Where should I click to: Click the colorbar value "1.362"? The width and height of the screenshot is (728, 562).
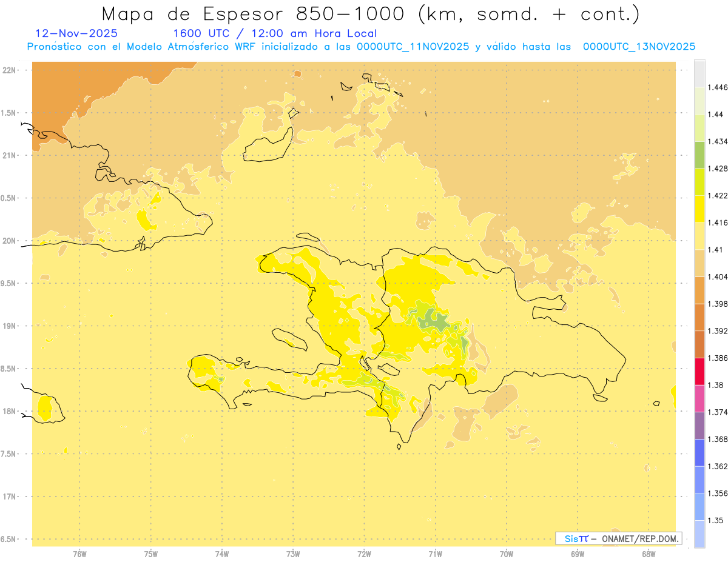716,466
